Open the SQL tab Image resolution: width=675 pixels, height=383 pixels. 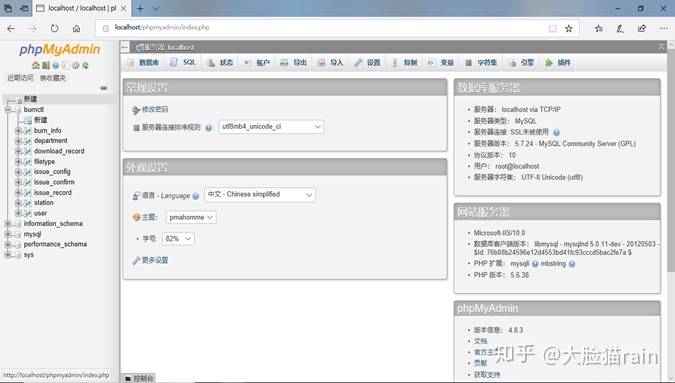point(183,63)
